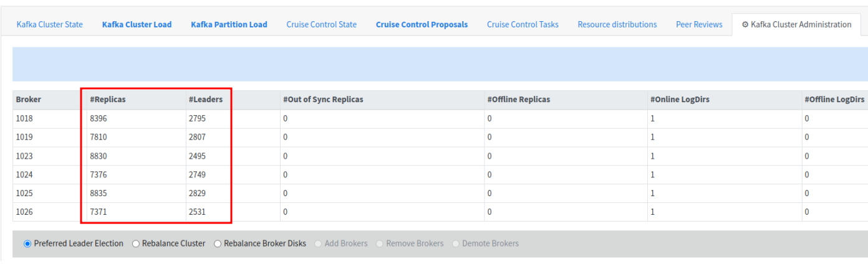
Task: Select the Add Brokers radio option
Action: 318,243
